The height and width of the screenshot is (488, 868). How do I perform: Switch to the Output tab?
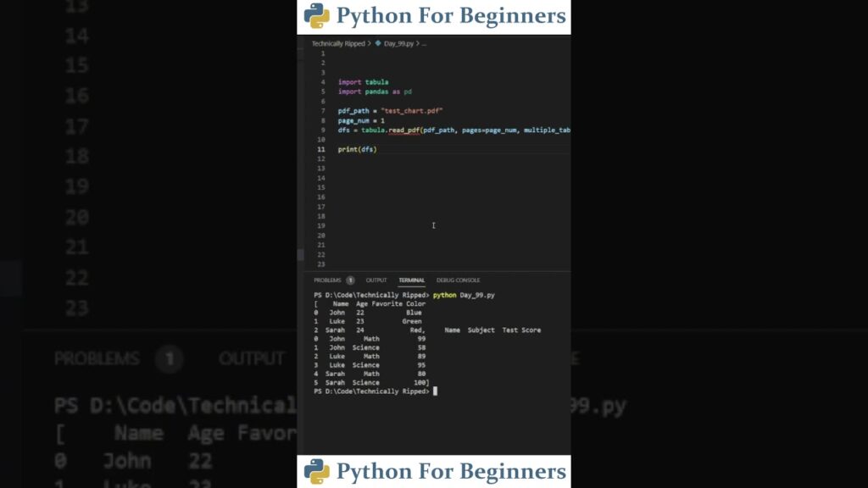coord(376,280)
